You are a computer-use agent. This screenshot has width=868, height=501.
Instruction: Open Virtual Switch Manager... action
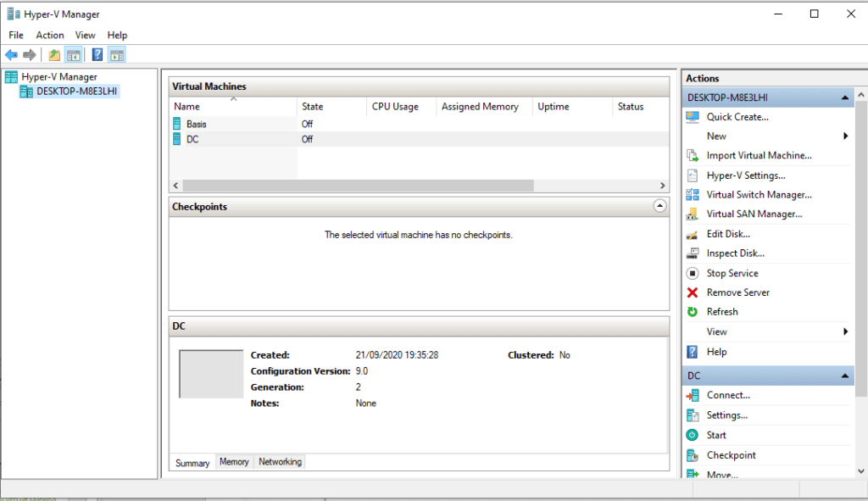(x=759, y=195)
